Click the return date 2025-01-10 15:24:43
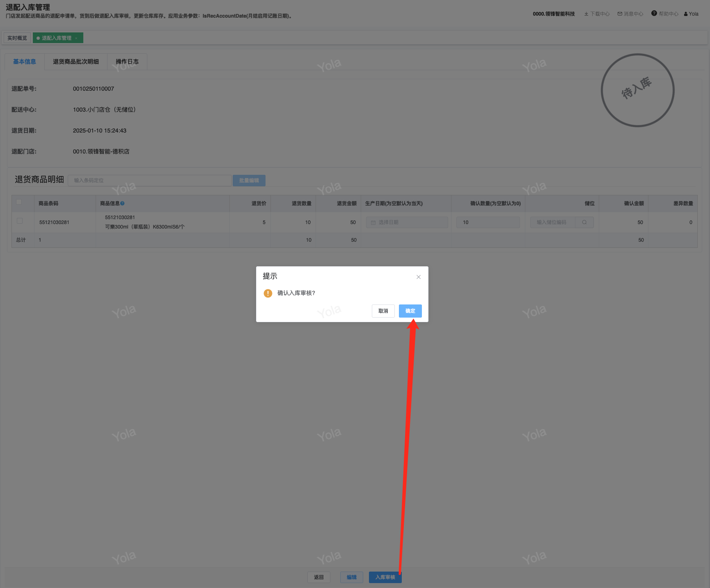This screenshot has width=710, height=588. tap(100, 130)
